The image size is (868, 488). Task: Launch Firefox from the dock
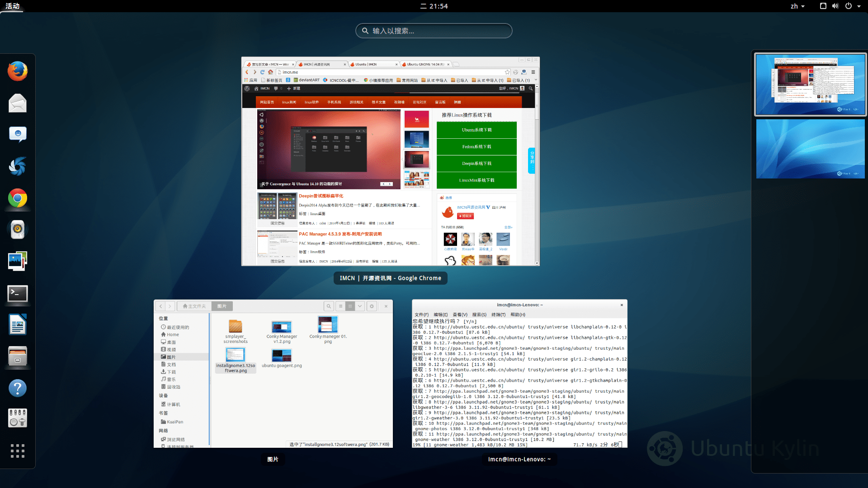(x=18, y=71)
